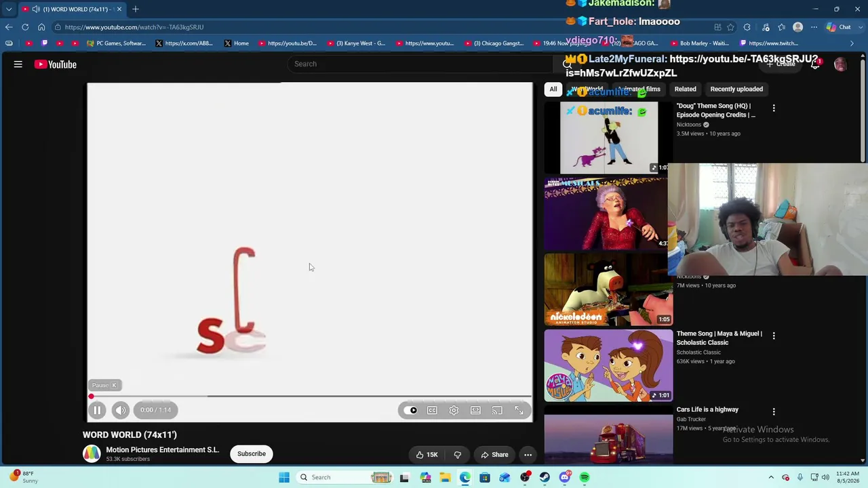Open more actions menu beside Share
Image resolution: width=868 pixels, height=488 pixels.
coord(528,455)
